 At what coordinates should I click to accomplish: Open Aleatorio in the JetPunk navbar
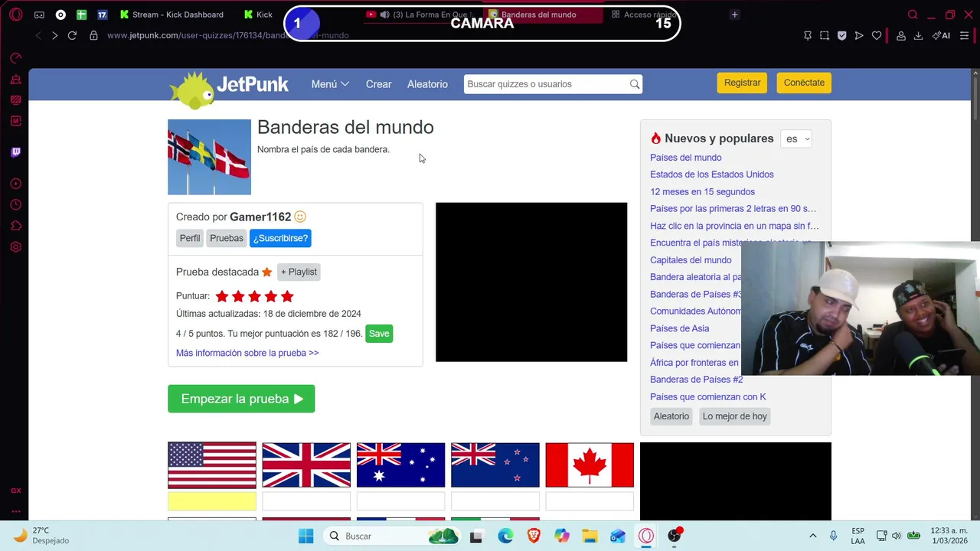[427, 84]
